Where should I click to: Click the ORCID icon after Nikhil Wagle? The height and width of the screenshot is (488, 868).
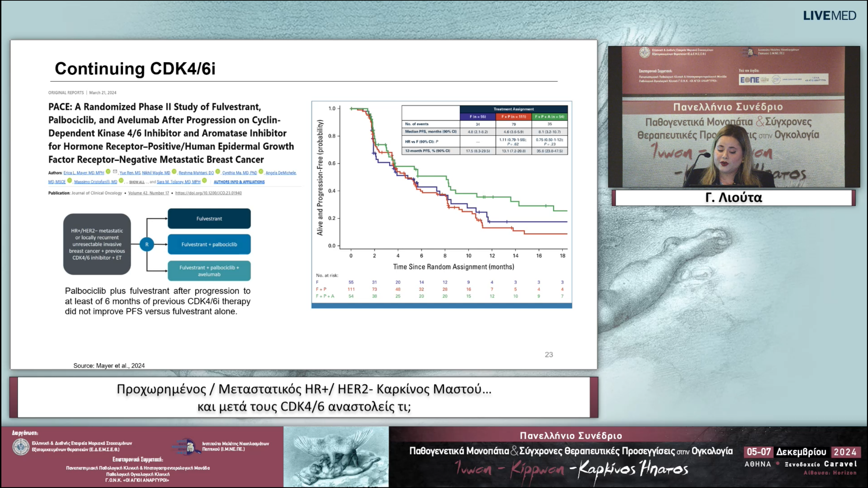click(x=174, y=171)
